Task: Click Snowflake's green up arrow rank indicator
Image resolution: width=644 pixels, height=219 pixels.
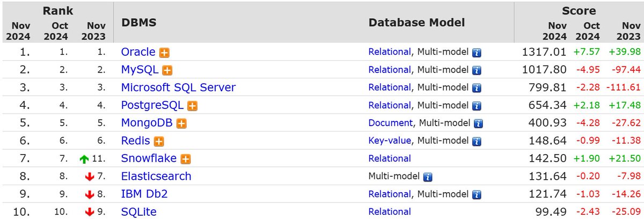Action: [84, 159]
